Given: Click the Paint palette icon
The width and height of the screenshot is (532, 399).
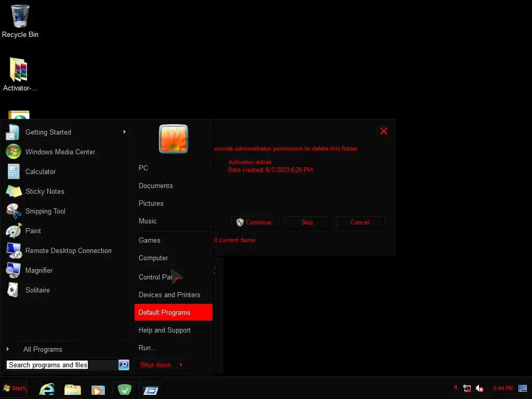Looking at the screenshot, I should click(x=14, y=231).
